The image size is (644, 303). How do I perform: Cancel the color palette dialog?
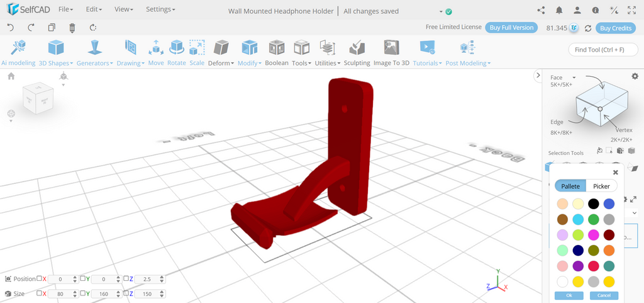tap(604, 295)
